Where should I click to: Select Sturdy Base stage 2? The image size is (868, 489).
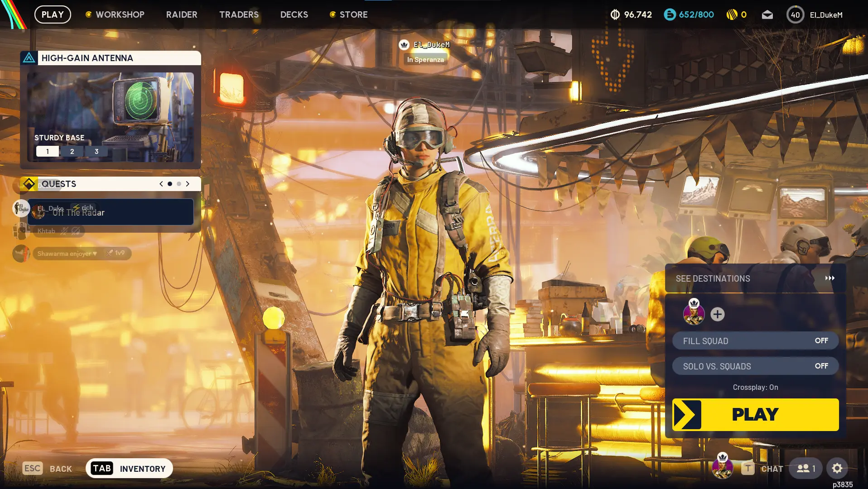pyautogui.click(x=72, y=152)
